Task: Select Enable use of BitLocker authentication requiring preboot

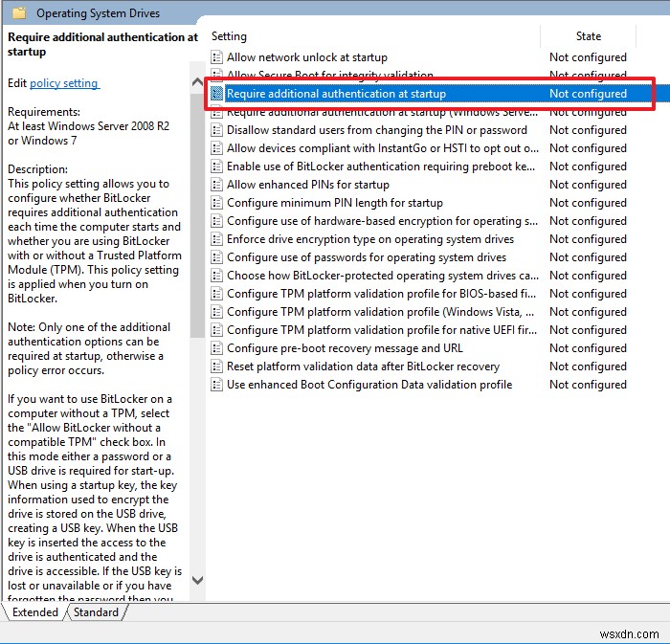Action: click(x=381, y=167)
